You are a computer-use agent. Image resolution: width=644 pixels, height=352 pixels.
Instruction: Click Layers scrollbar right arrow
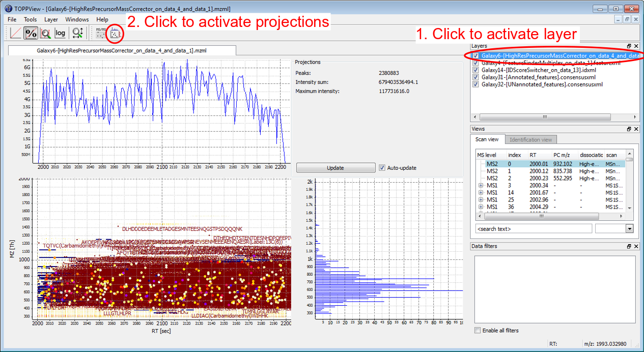(x=635, y=116)
